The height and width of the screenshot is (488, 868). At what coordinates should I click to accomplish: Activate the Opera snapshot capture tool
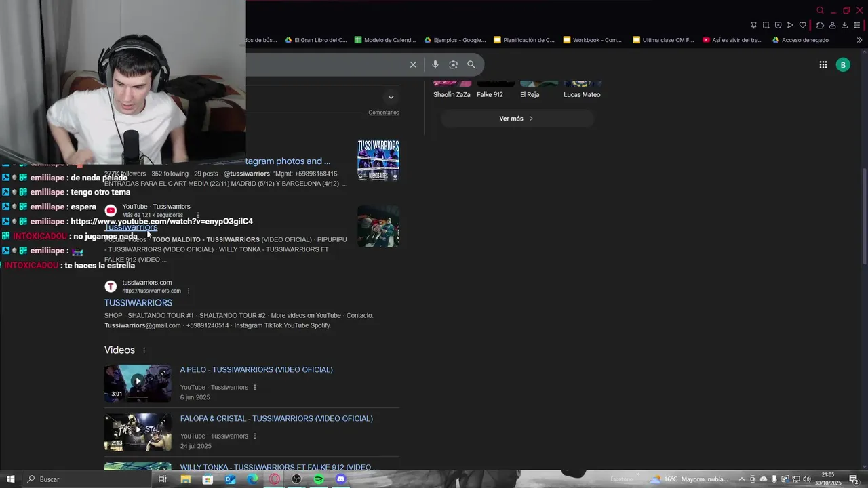[766, 25]
